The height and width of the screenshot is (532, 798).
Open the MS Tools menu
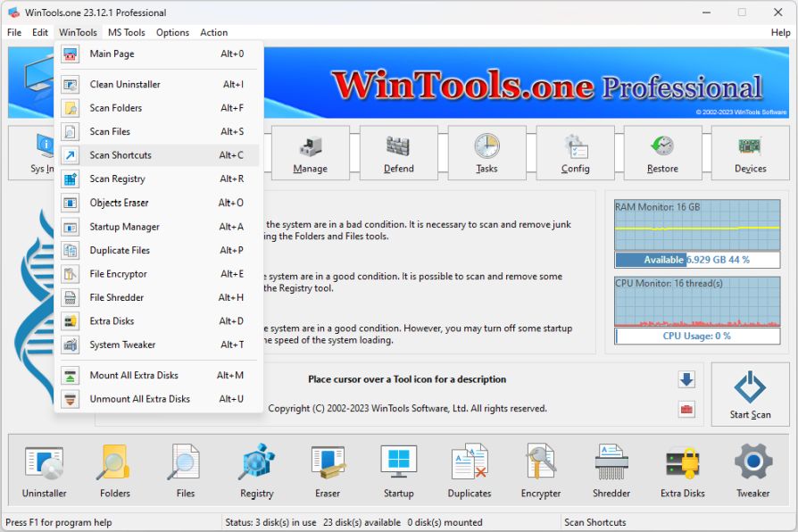[x=126, y=33]
